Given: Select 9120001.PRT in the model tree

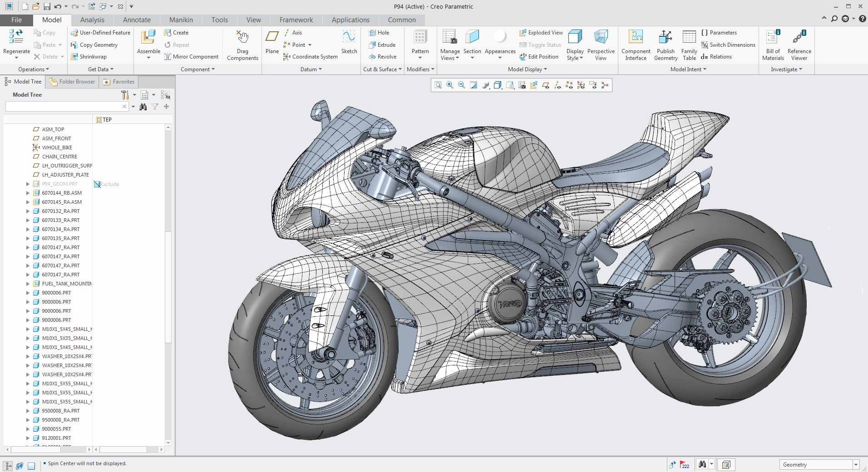Looking at the screenshot, I should coord(56,438).
